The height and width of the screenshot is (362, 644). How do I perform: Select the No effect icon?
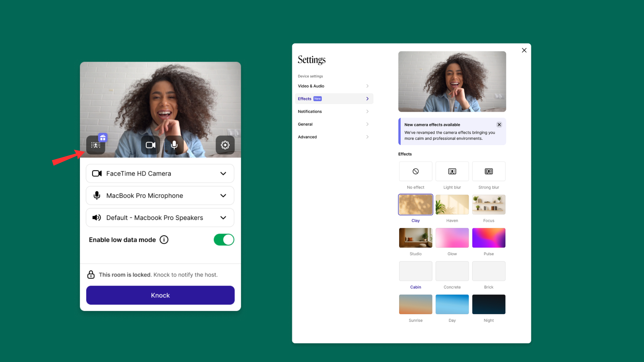416,171
